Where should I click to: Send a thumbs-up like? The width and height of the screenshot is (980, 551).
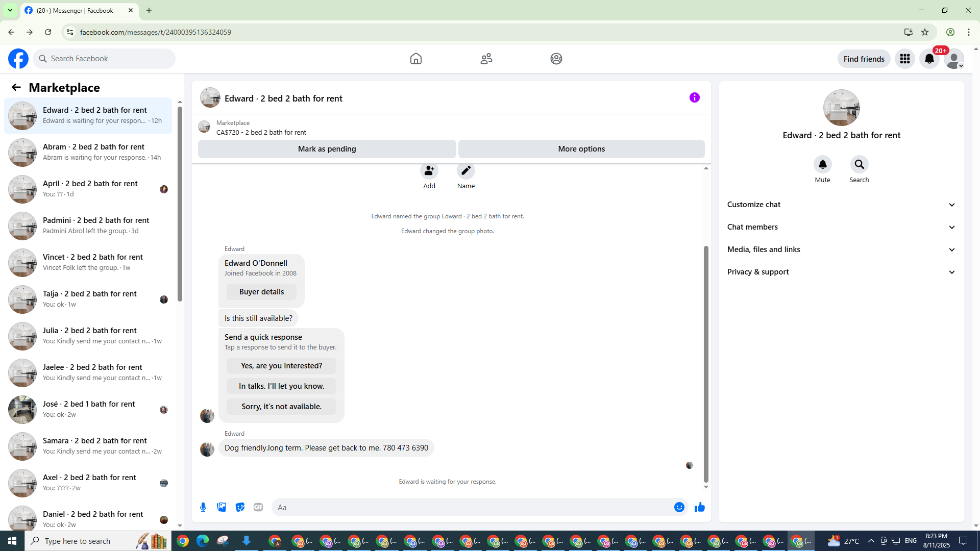coord(699,507)
